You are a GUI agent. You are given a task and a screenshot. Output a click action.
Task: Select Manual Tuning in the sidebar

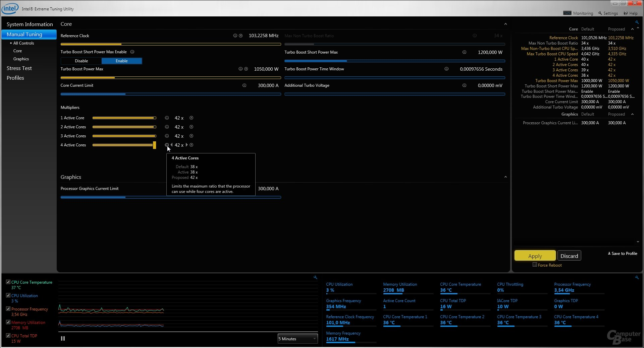(29, 34)
